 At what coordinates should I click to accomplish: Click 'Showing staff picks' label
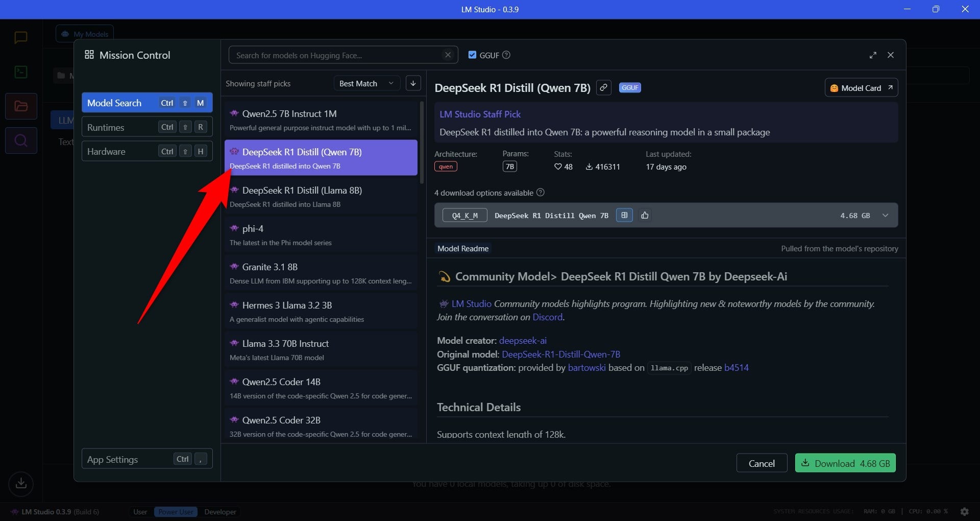coord(258,84)
